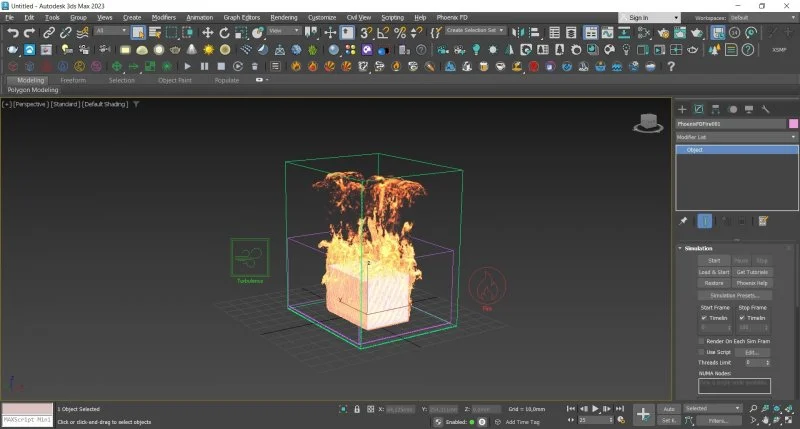
Task: Click the Phoenix Help button
Action: (x=752, y=283)
